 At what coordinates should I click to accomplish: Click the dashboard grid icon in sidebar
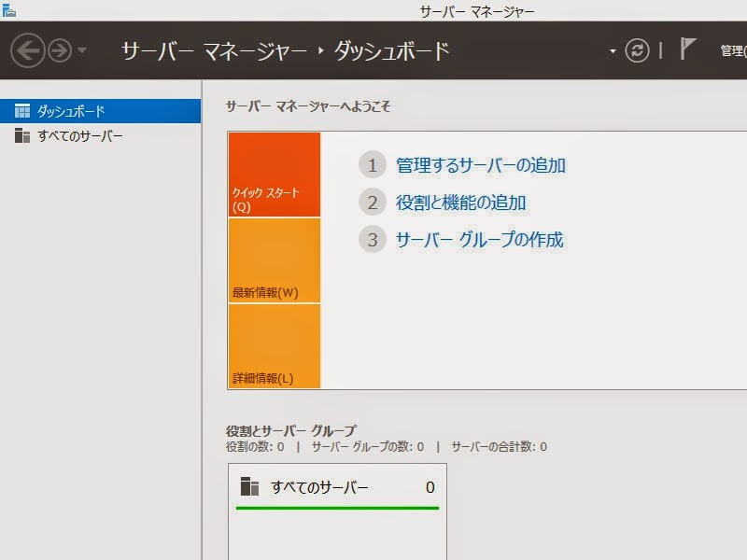pyautogui.click(x=22, y=111)
